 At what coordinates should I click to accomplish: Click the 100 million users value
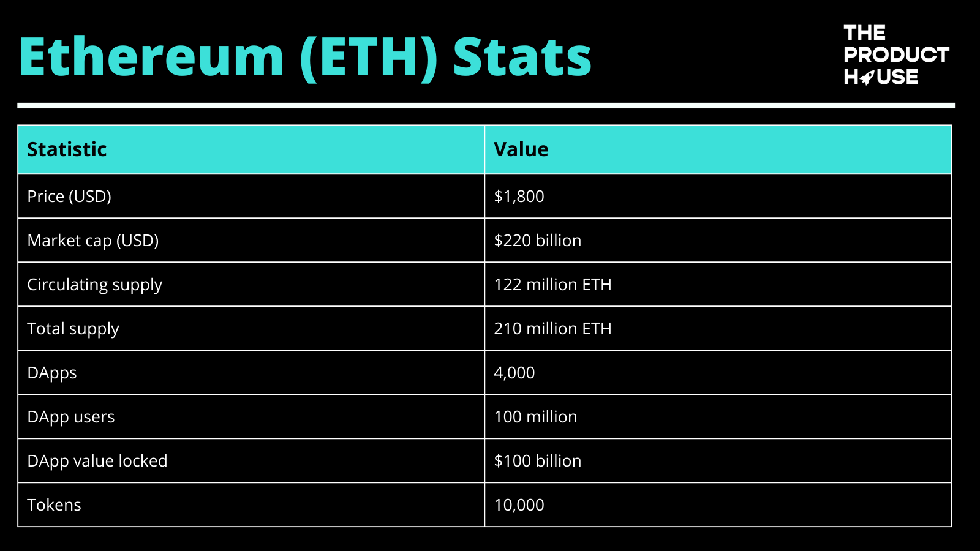coord(535,417)
